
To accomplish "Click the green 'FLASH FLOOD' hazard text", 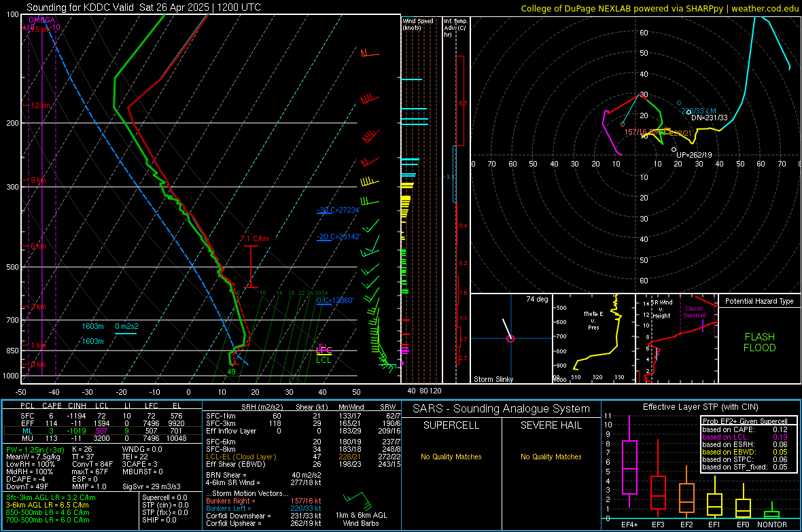I will tap(760, 342).
